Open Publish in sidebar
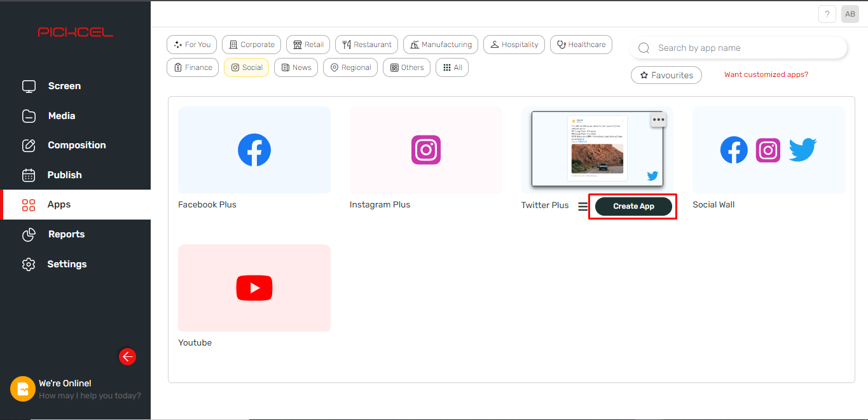The height and width of the screenshot is (420, 868). (65, 175)
